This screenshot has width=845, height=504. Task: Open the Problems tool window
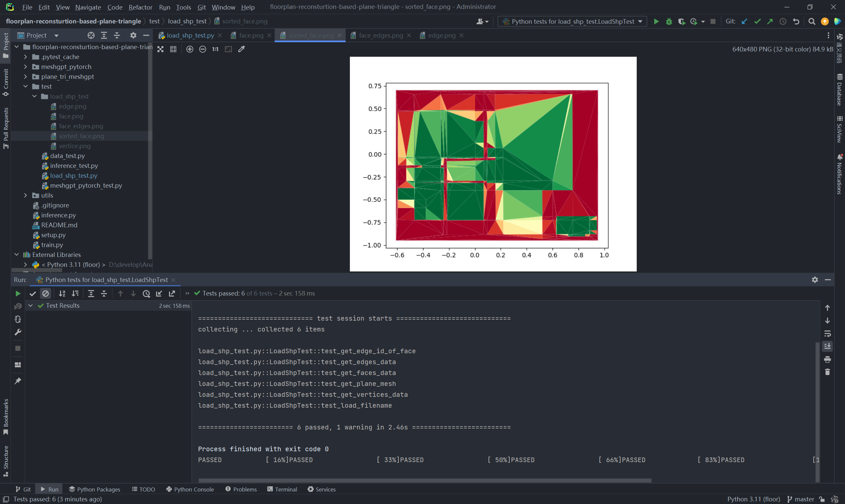tap(241, 489)
